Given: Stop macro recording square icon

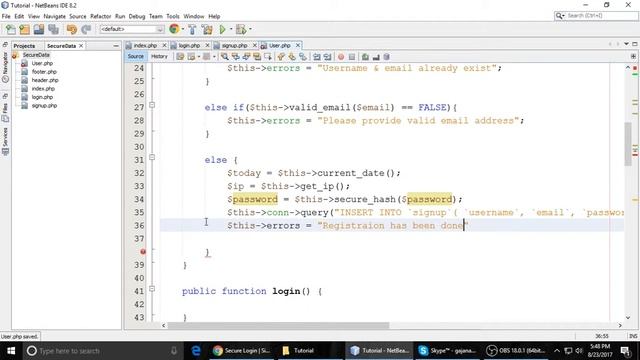Looking at the screenshot, I should 352,57.
